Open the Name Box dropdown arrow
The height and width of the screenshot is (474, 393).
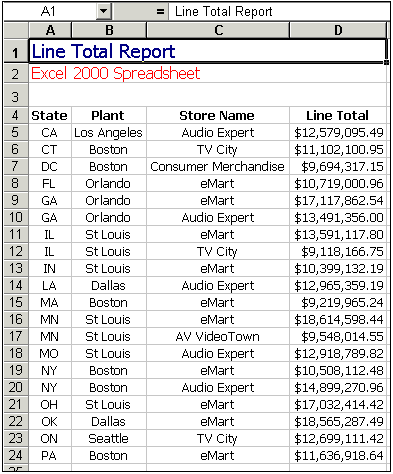(104, 12)
